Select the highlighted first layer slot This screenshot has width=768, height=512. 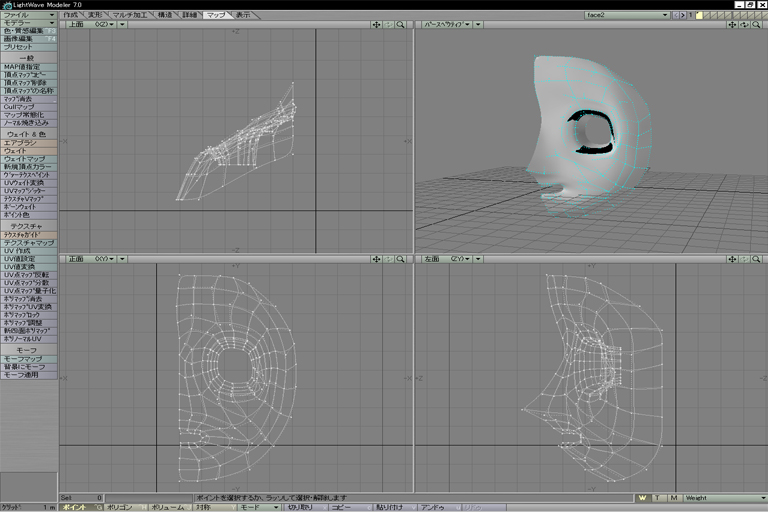point(700,15)
